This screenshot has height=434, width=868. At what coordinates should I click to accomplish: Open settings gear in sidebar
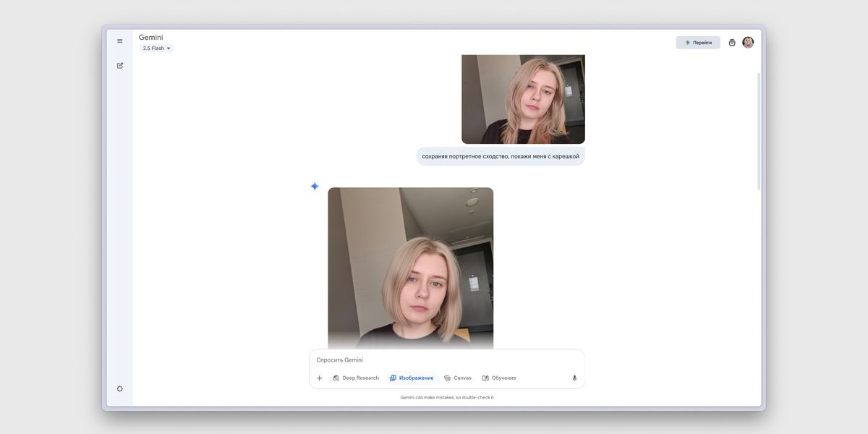pos(120,388)
